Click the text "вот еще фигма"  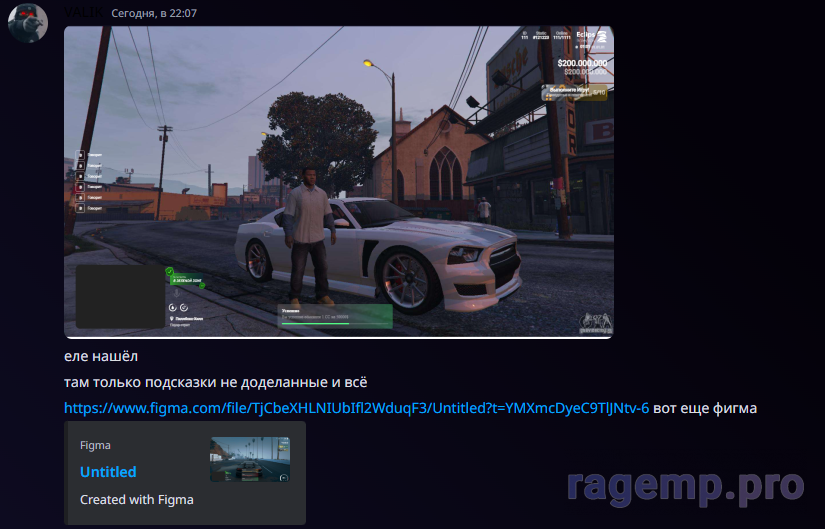[705, 408]
